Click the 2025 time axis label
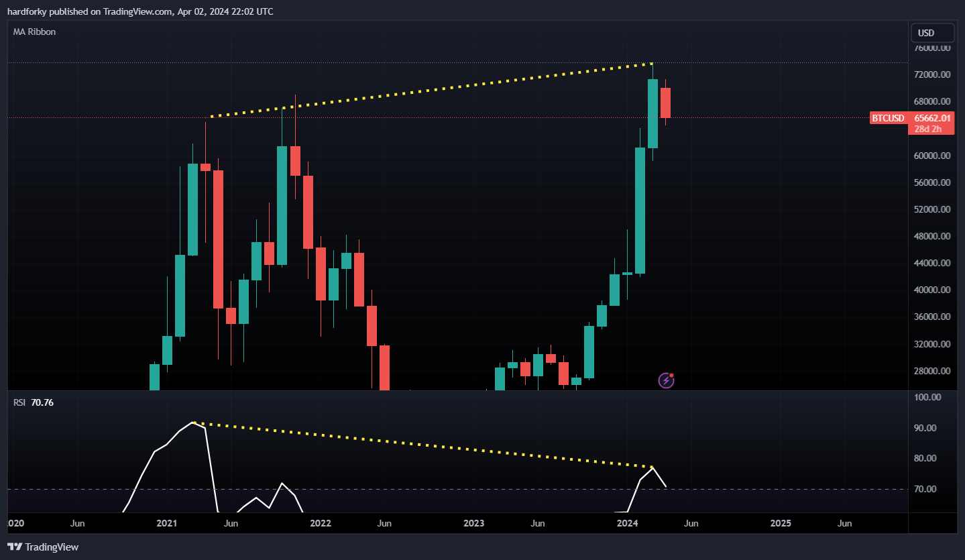 click(x=781, y=523)
